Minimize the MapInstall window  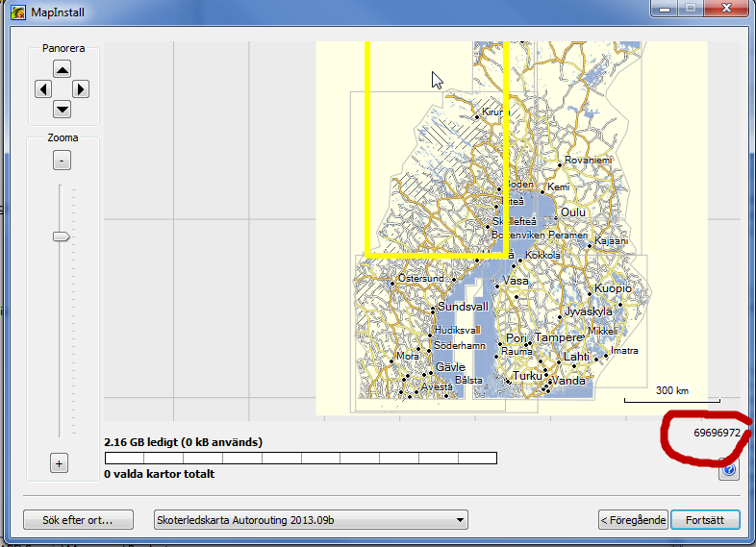point(663,8)
